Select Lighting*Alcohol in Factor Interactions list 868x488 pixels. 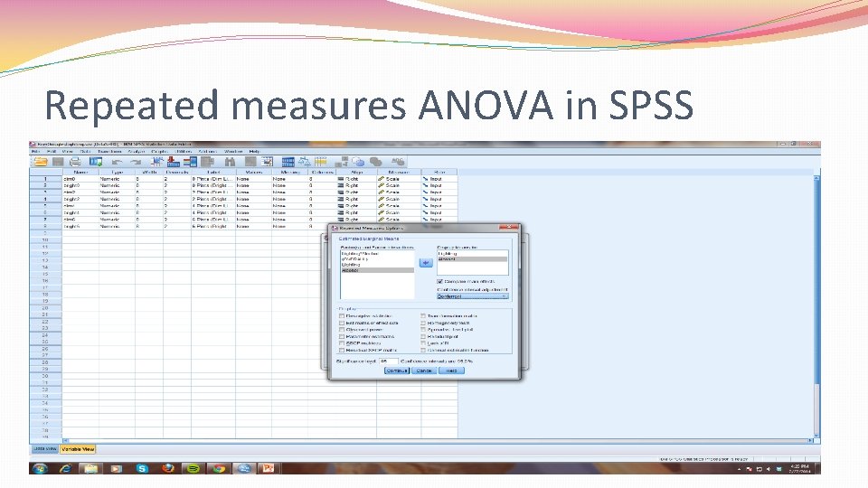click(377, 253)
